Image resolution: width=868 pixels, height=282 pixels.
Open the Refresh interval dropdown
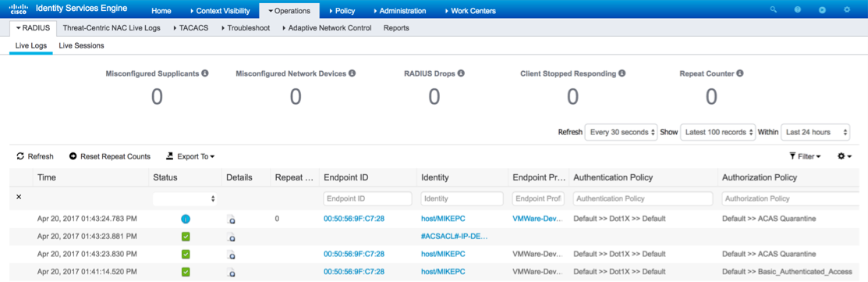(x=621, y=133)
